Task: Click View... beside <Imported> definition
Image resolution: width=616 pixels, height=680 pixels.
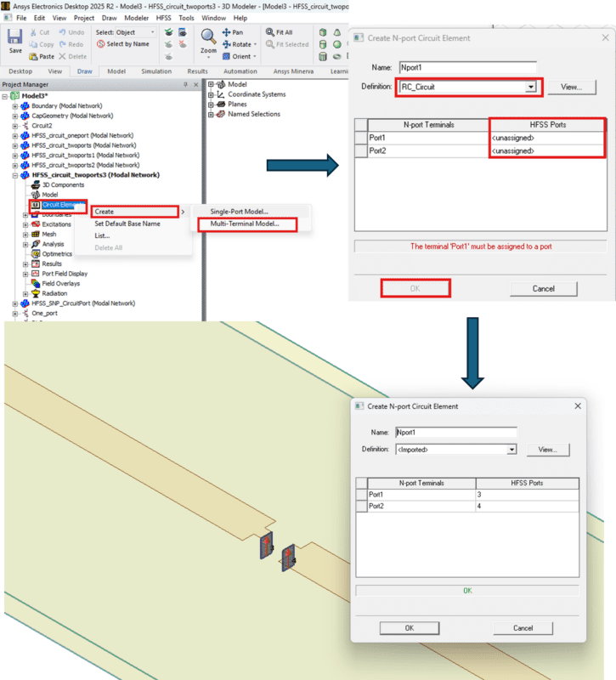Action: point(548,450)
